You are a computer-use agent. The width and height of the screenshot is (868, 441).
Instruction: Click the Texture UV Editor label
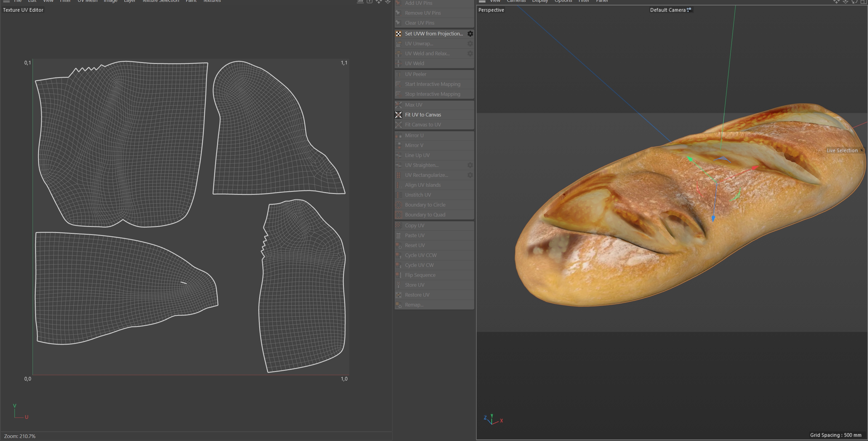pos(23,10)
